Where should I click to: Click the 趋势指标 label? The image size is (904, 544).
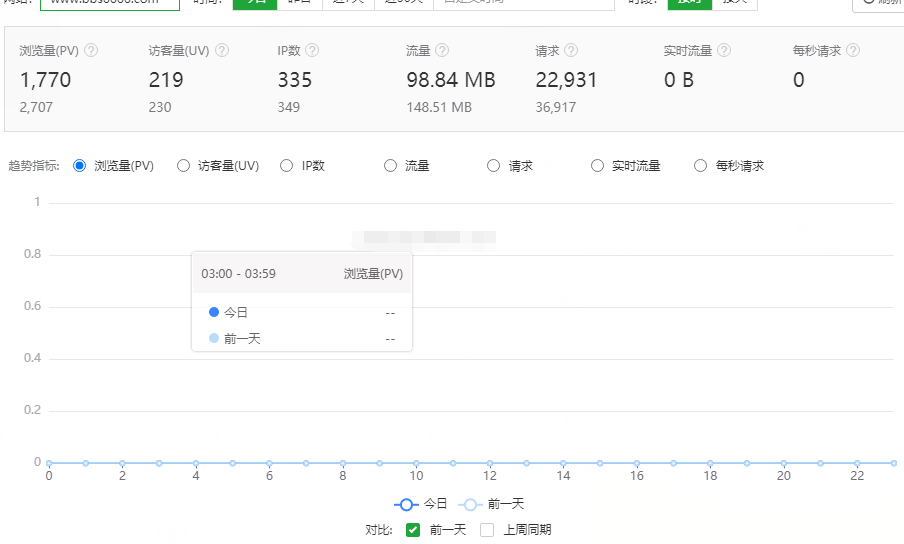[x=34, y=166]
